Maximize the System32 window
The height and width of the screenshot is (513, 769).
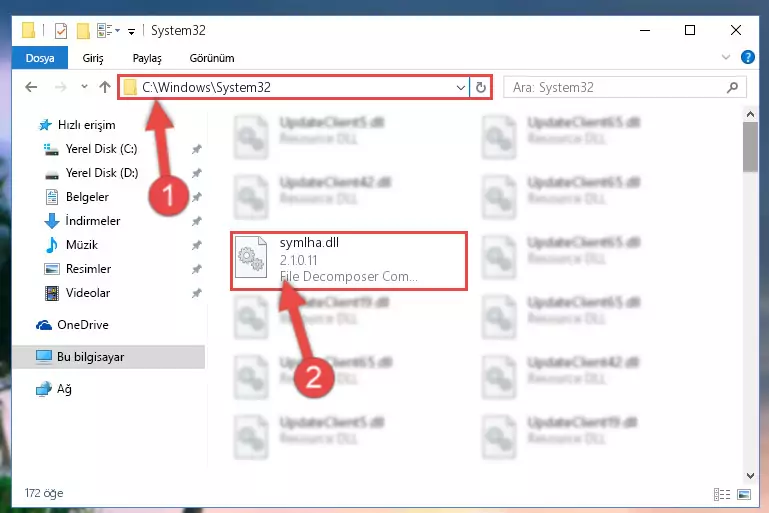[690, 30]
